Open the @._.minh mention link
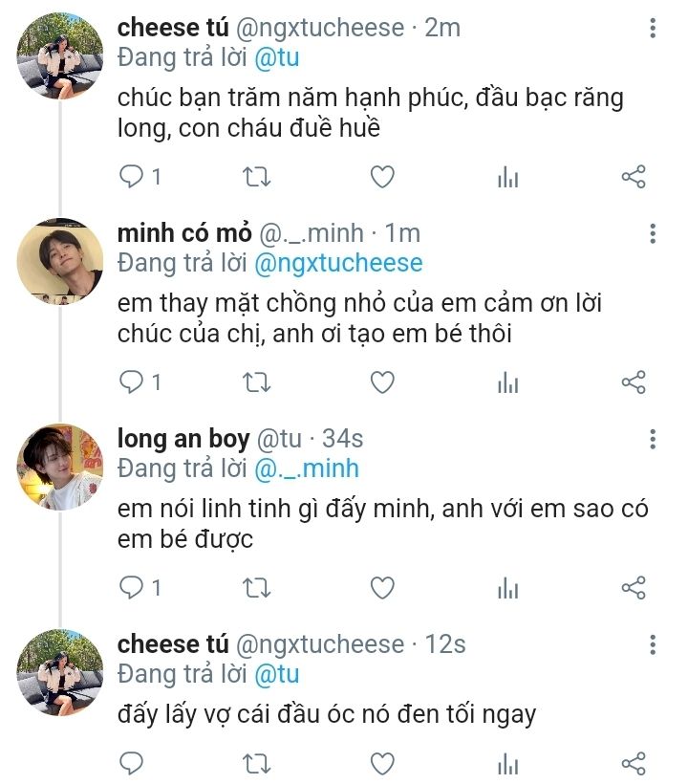Image resolution: width=688 pixels, height=784 pixels. pos(306,468)
